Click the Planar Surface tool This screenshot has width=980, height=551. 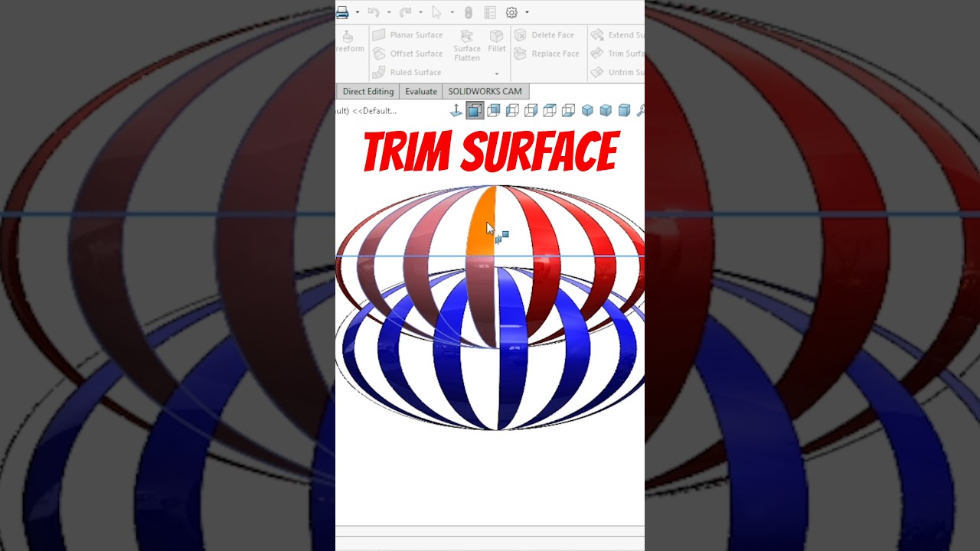pos(407,35)
